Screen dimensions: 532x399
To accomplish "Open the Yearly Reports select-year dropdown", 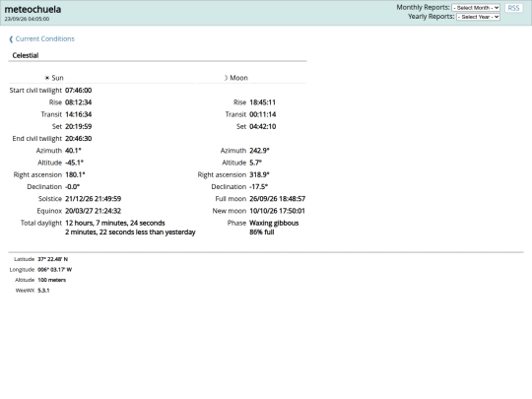I will (478, 17).
